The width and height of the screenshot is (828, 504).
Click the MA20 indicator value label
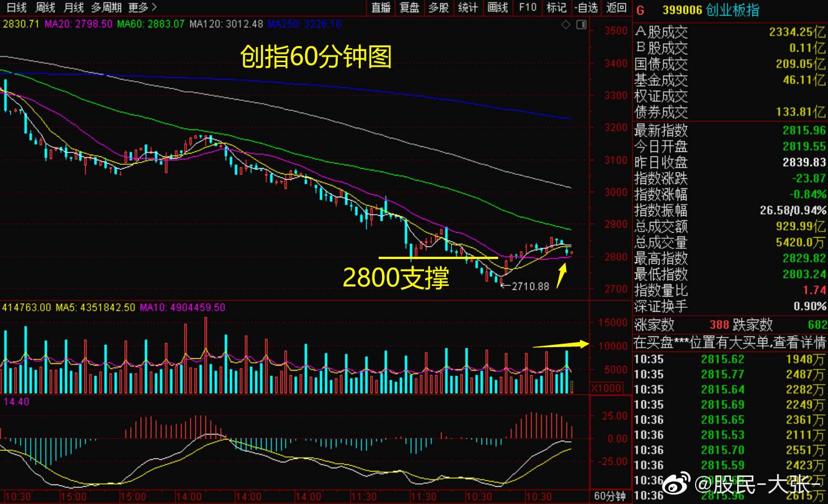(x=79, y=24)
